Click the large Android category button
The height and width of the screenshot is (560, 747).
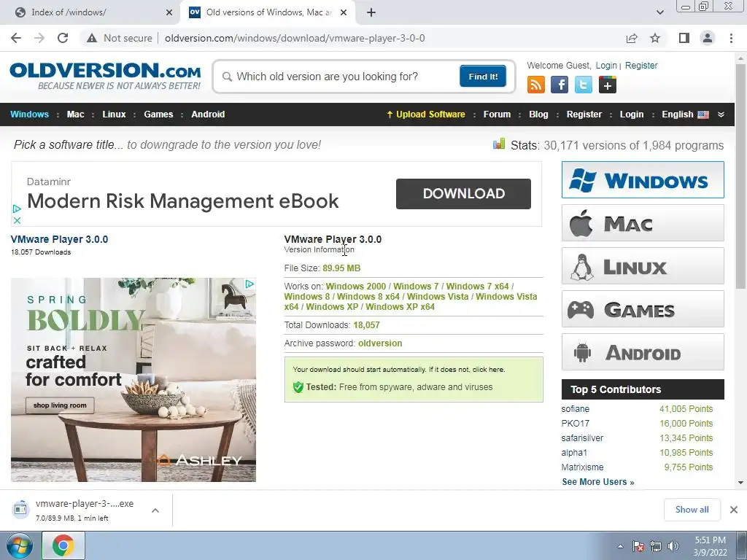(643, 352)
